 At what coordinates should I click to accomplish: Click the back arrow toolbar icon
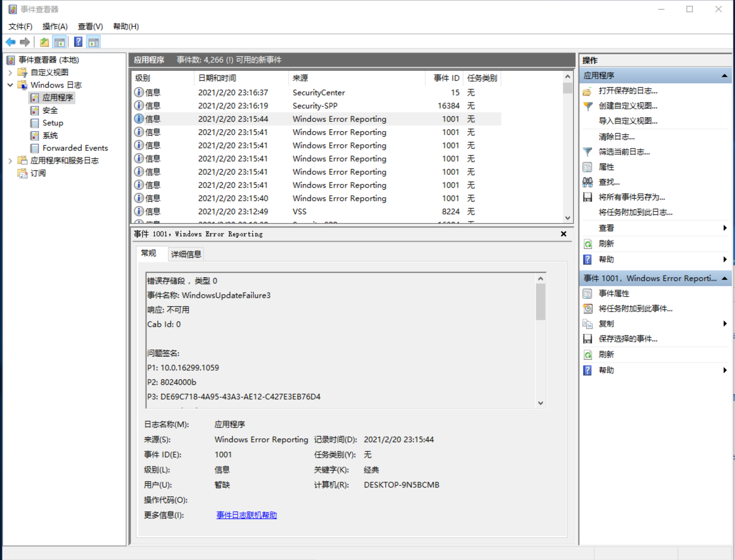10,42
